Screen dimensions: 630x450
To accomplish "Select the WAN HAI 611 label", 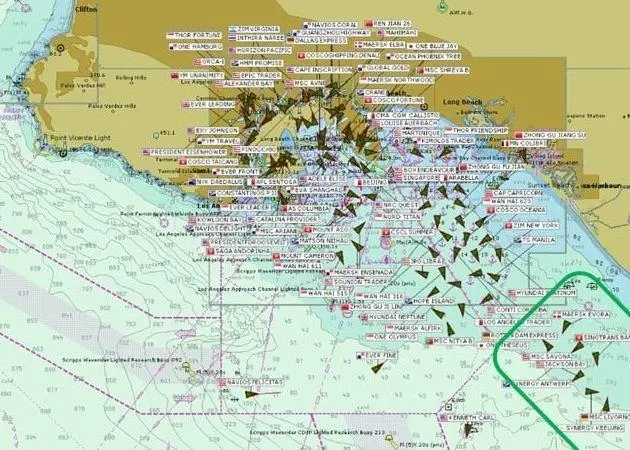I will 299,266.
